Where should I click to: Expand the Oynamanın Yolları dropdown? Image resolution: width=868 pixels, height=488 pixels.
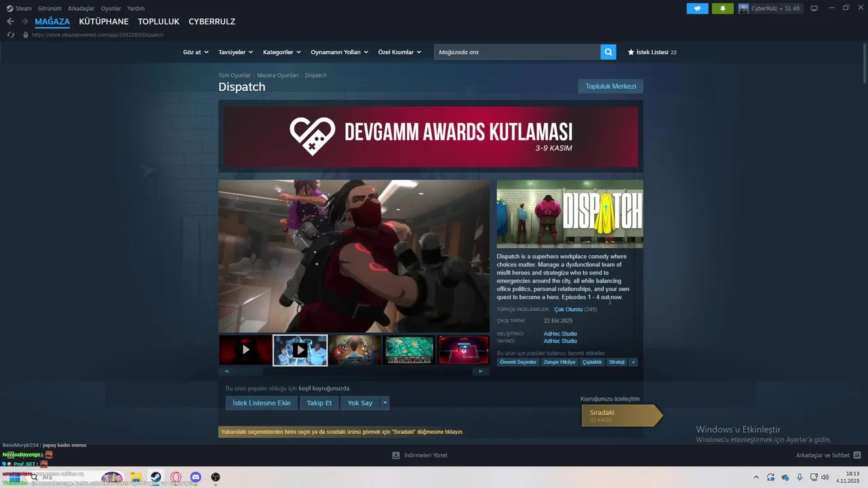point(339,52)
